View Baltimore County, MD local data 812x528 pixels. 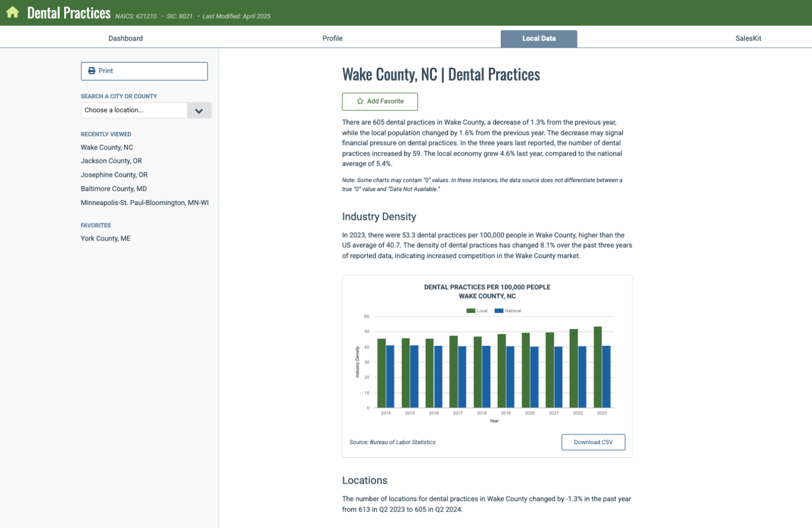point(113,189)
